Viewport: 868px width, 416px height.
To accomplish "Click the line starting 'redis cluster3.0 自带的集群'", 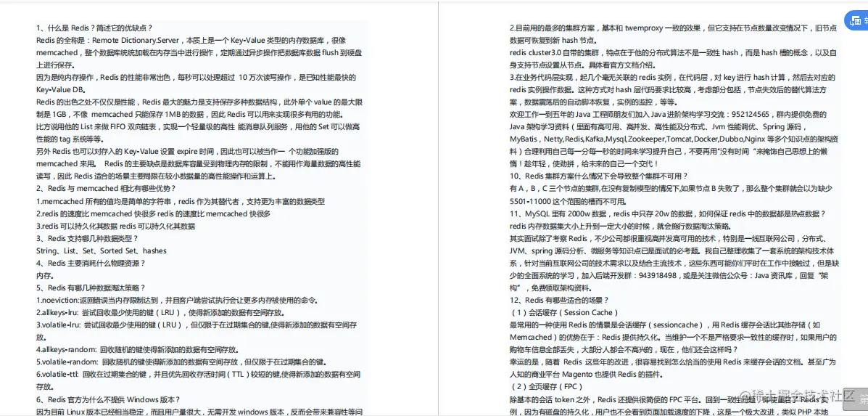I will coord(674,52).
